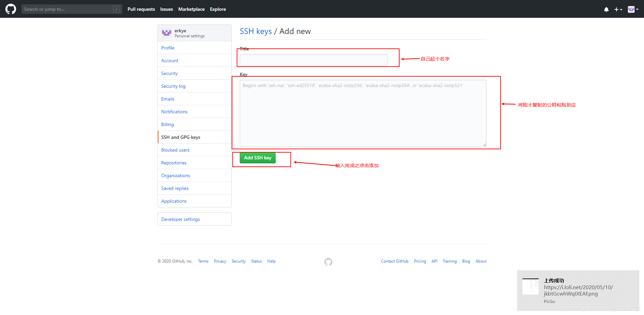
Task: Click the SSH keys breadcrumb link
Action: [x=256, y=31]
